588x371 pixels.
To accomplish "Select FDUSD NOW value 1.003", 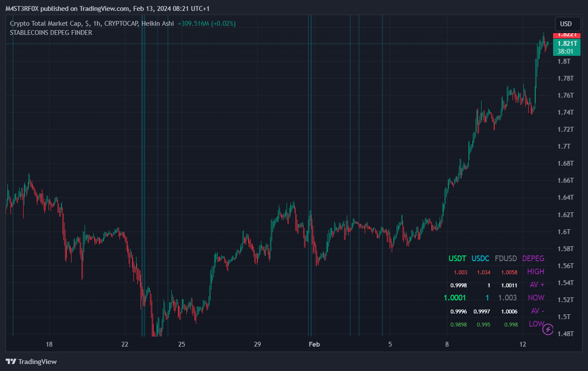I will click(x=508, y=298).
